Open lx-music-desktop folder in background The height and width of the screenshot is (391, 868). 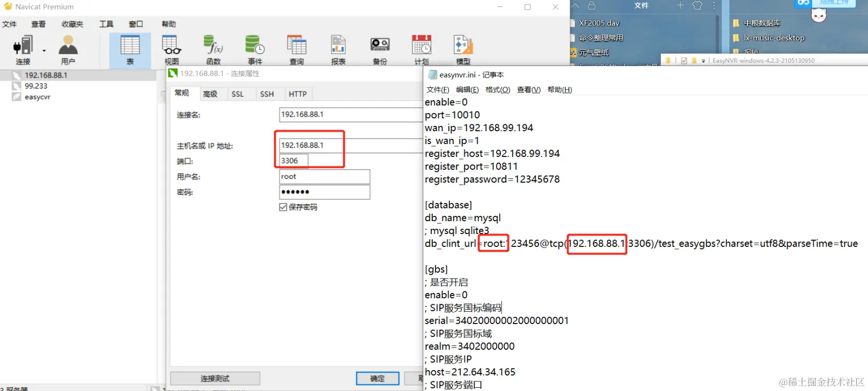(x=774, y=38)
